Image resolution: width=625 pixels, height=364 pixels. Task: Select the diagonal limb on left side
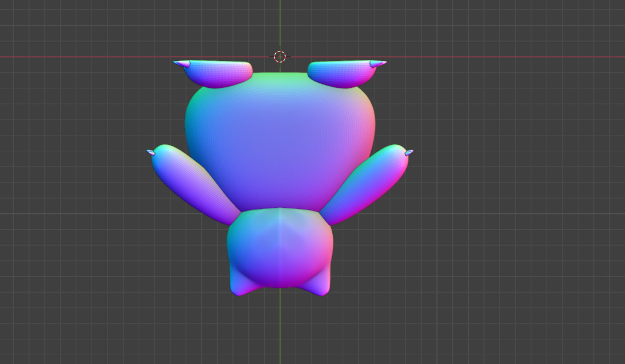point(195,185)
